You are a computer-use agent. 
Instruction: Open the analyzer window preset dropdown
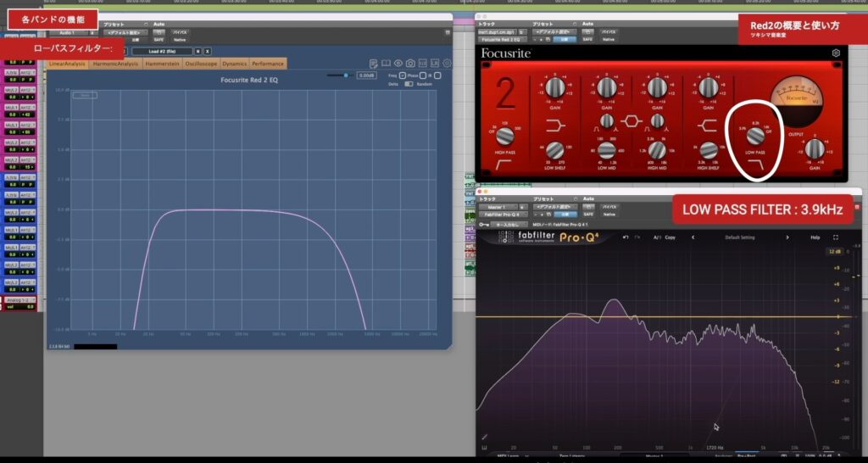click(125, 33)
